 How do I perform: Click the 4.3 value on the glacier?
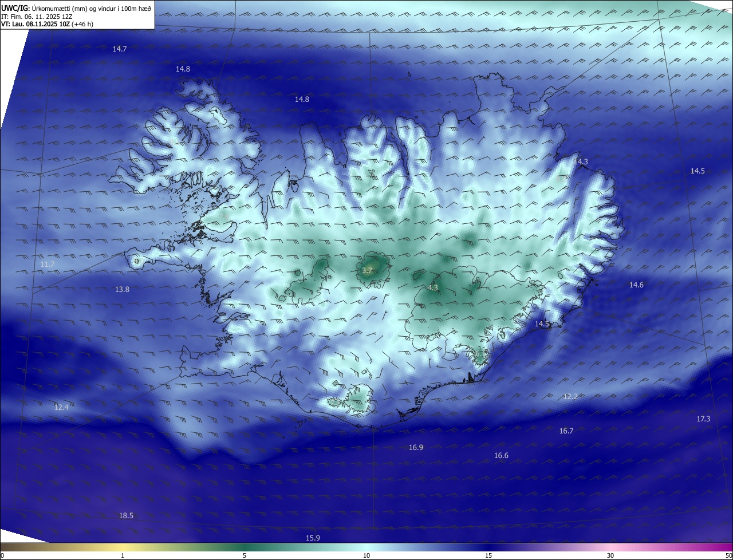point(433,288)
